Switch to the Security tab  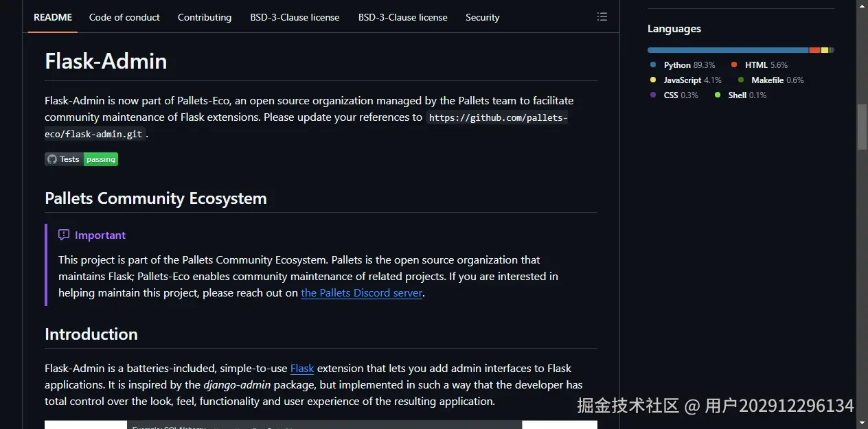coord(483,17)
